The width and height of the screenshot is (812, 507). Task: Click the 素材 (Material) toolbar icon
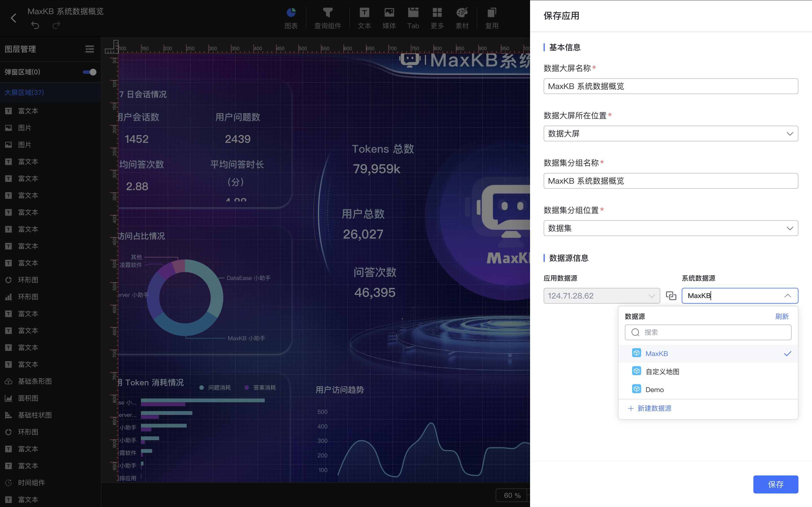(462, 17)
